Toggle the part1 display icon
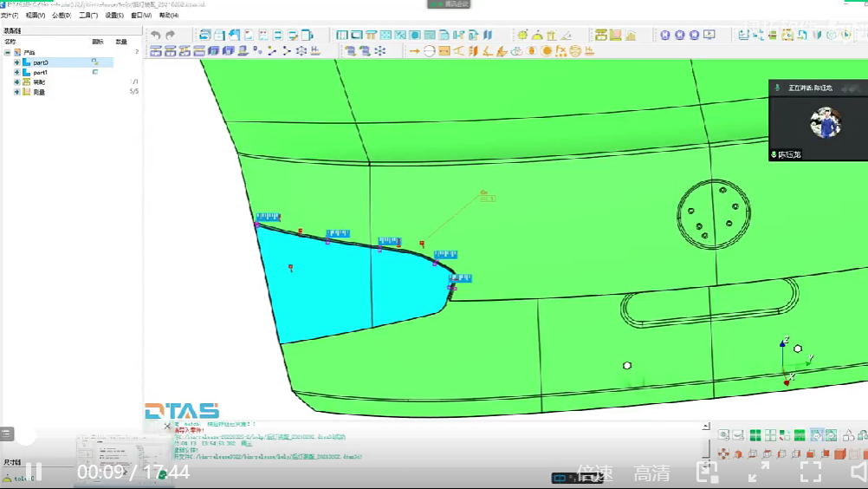Viewport: 868px width, 489px height. tap(95, 72)
